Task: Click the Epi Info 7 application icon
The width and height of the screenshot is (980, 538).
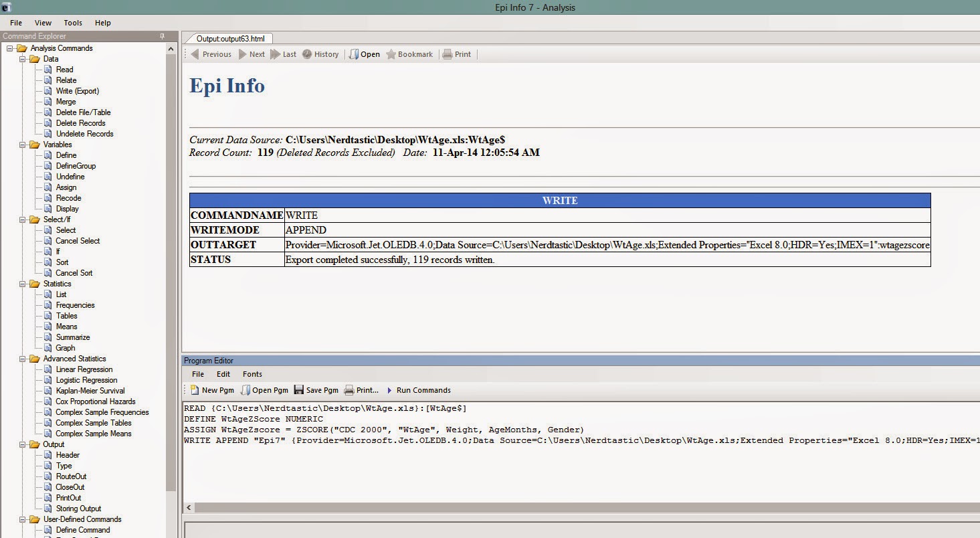Action: pyautogui.click(x=6, y=7)
